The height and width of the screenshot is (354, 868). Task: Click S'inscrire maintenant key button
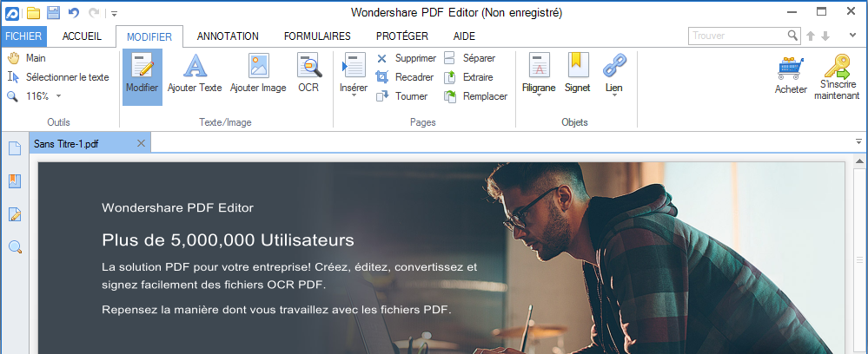[x=838, y=77]
